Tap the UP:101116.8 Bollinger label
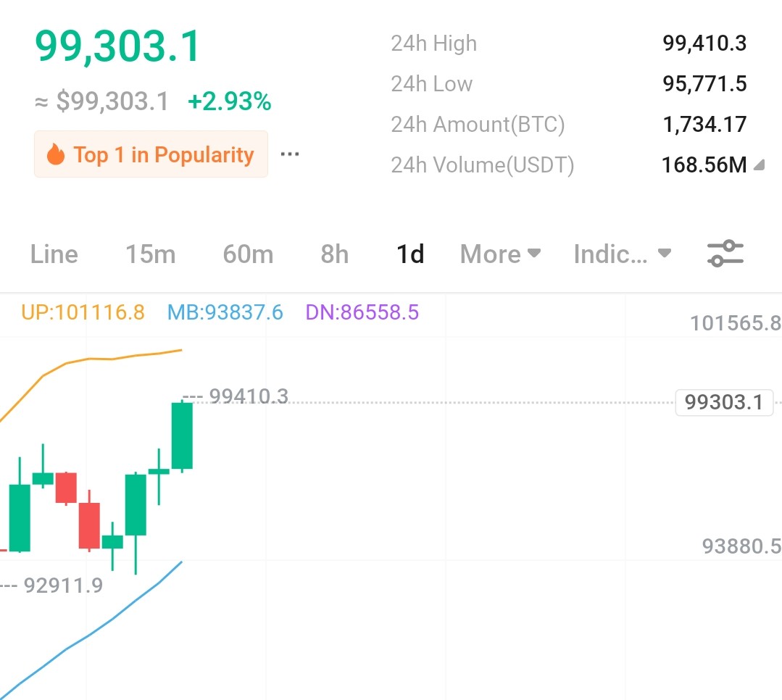Viewport: 782px width, 700px height. pyautogui.click(x=83, y=312)
